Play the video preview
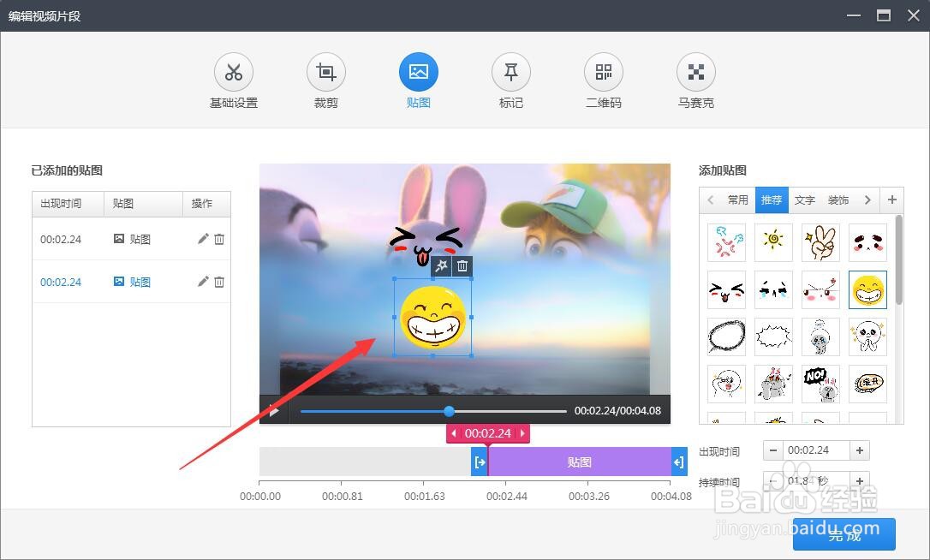 [273, 410]
